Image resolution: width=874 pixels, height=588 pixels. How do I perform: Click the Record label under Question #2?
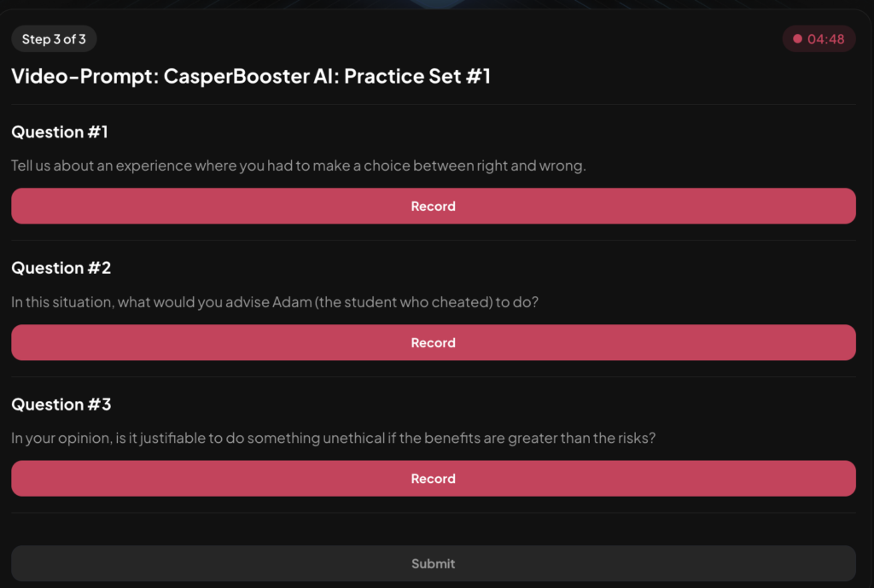tap(433, 342)
